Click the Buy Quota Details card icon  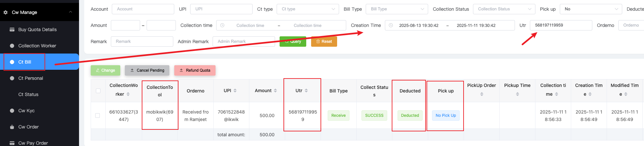12,30
